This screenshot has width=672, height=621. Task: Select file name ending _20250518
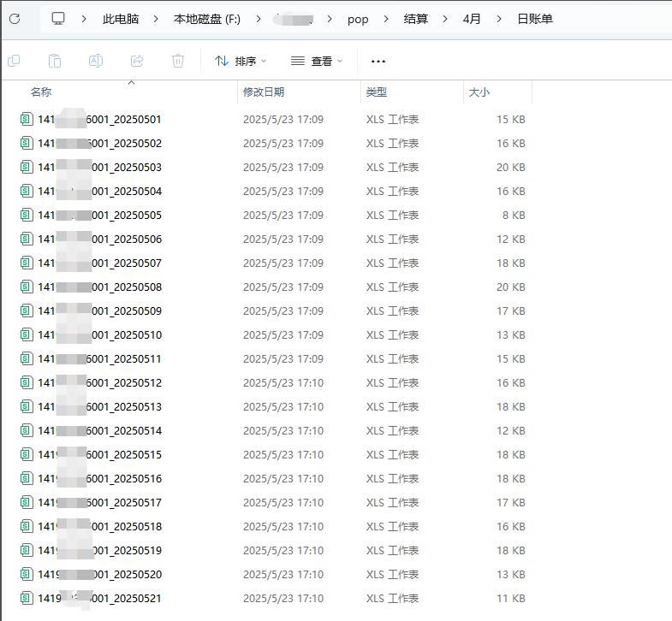99,526
